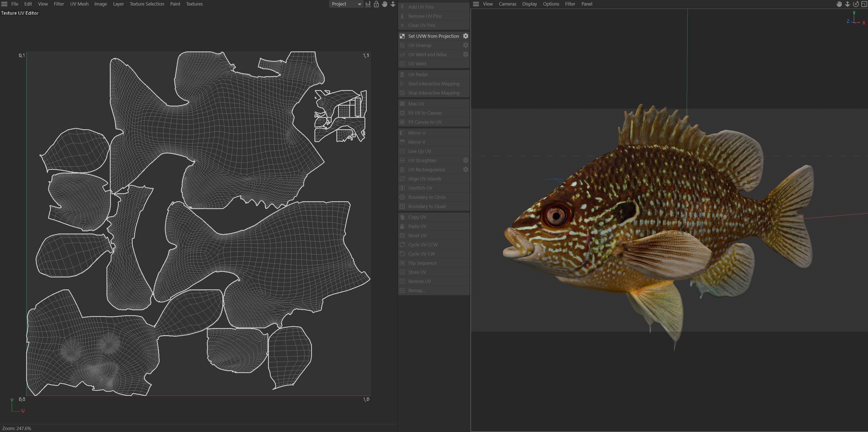
Task: Click the zoom arrows icon in UV editor header
Action: click(x=393, y=4)
